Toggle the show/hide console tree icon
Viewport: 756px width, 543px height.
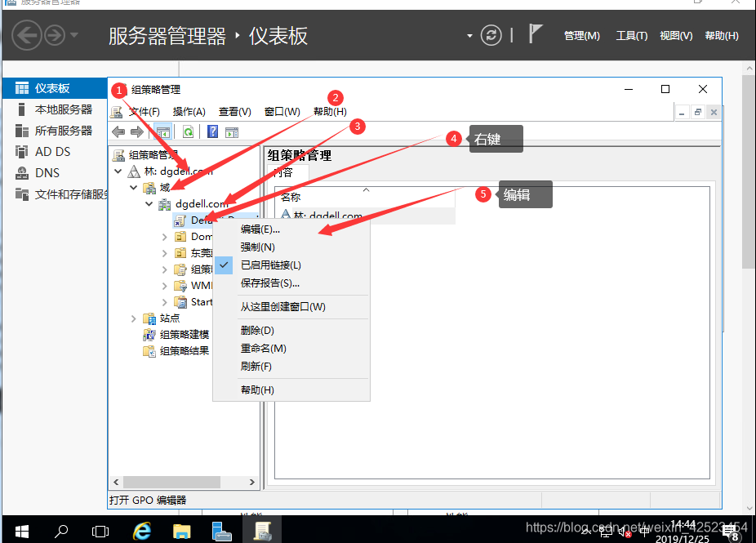[163, 131]
